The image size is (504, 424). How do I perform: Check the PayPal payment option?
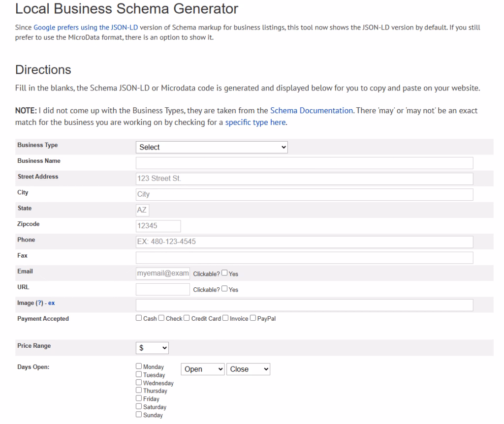click(x=252, y=318)
